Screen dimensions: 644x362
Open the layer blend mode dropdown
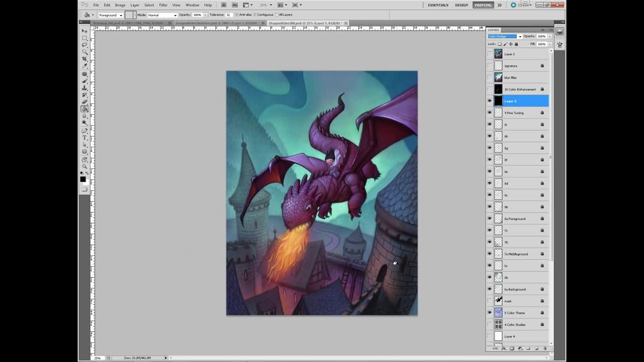505,36
